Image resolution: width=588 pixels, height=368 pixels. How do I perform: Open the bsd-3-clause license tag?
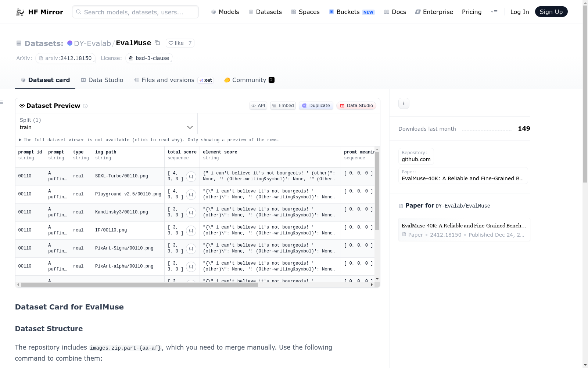pos(149,58)
